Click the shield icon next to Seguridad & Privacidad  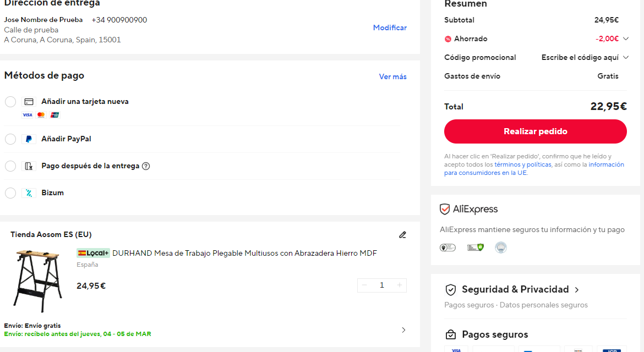point(451,290)
